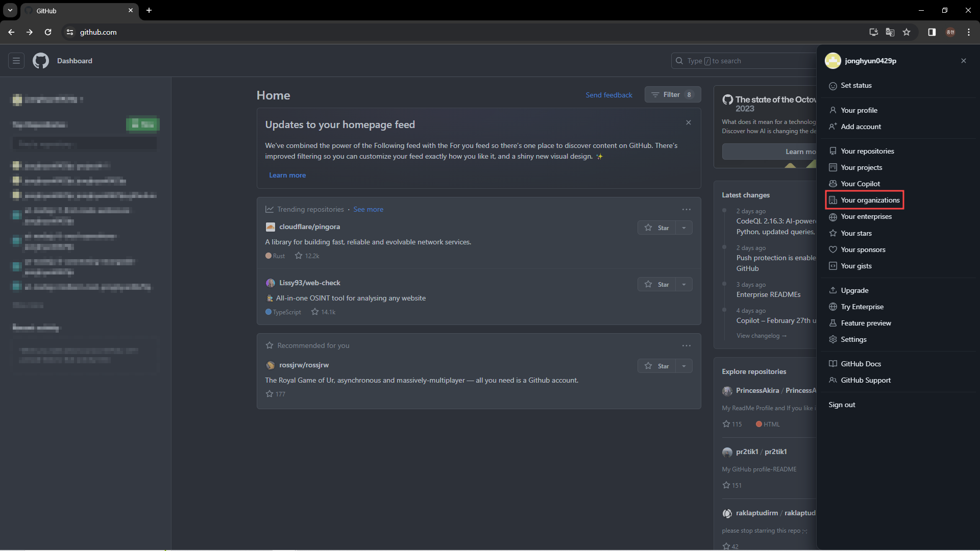Open Recommended for you three-dot options
Image resolution: width=980 pixels, height=551 pixels.
pos(686,346)
